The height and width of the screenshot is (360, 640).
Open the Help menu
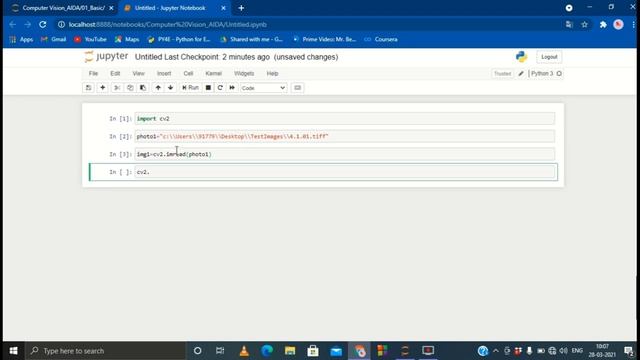coord(272,73)
